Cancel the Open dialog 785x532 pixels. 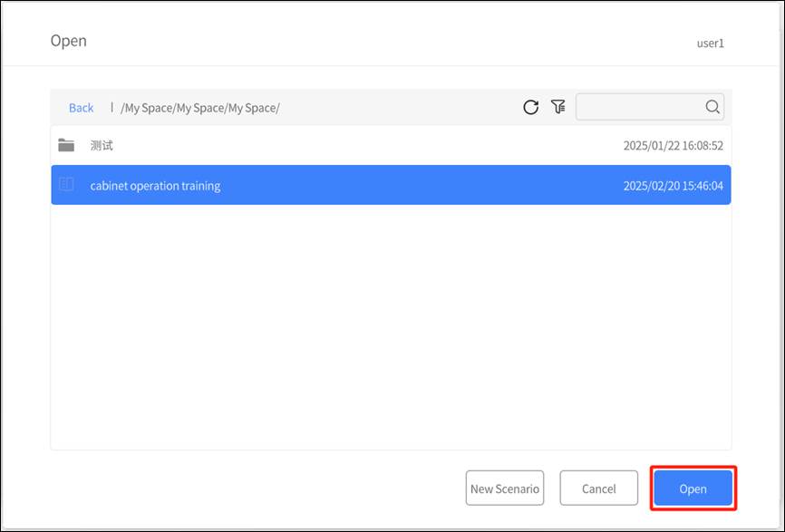(x=598, y=488)
